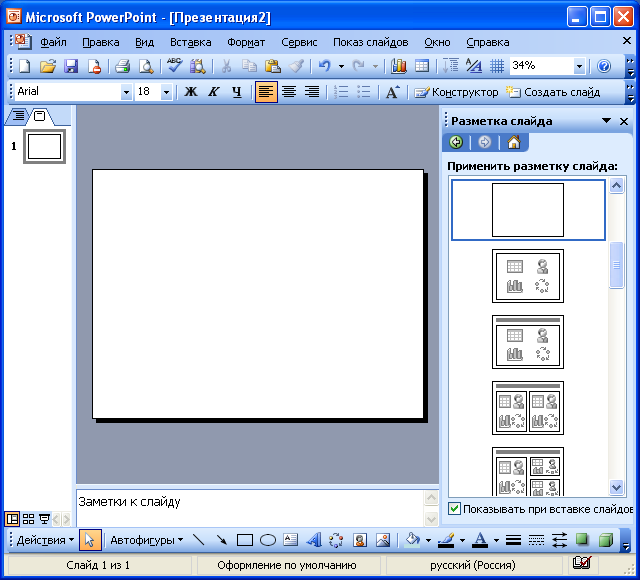The width and height of the screenshot is (640, 580).
Task: Switch to slide sorter view
Action: coord(28,519)
